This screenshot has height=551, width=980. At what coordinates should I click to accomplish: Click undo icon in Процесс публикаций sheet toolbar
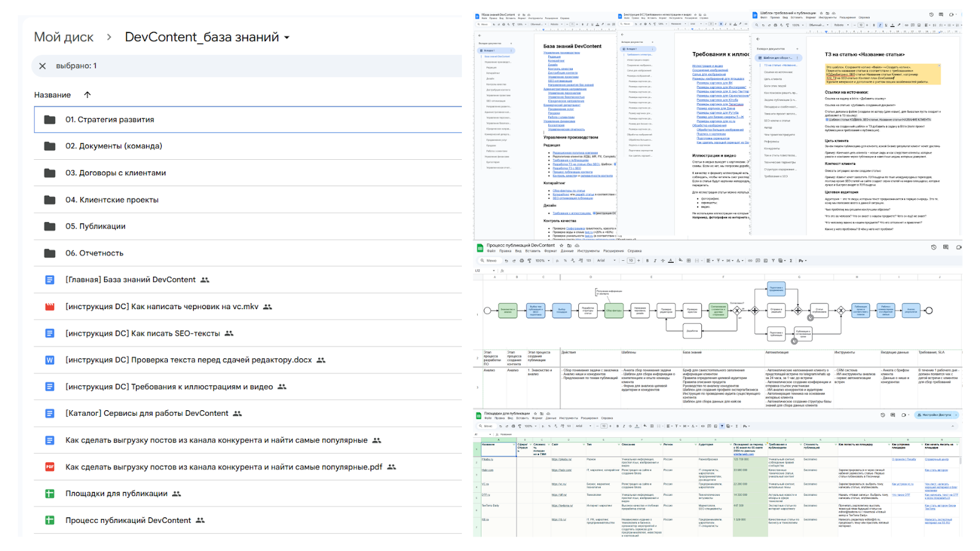coord(506,261)
